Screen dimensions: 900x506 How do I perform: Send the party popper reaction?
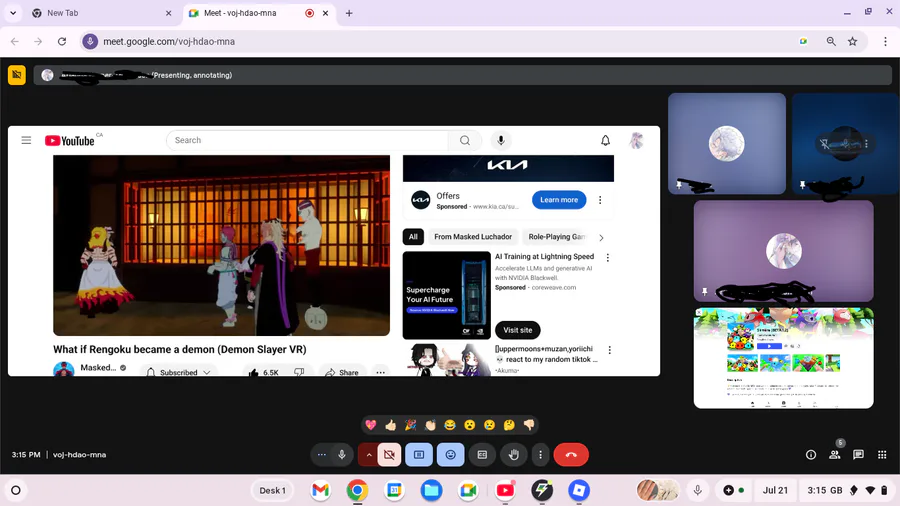pos(410,425)
